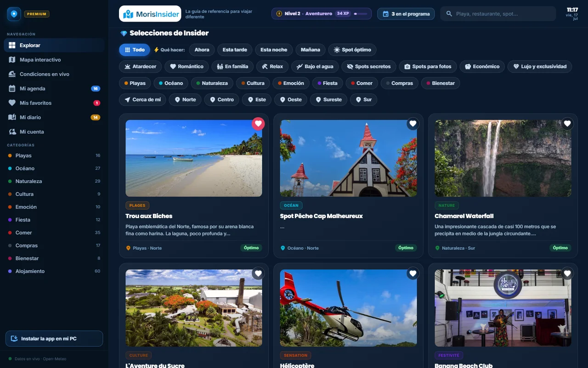
Task: Click the Mi agenda calendar icon
Action: pyautogui.click(x=12, y=88)
